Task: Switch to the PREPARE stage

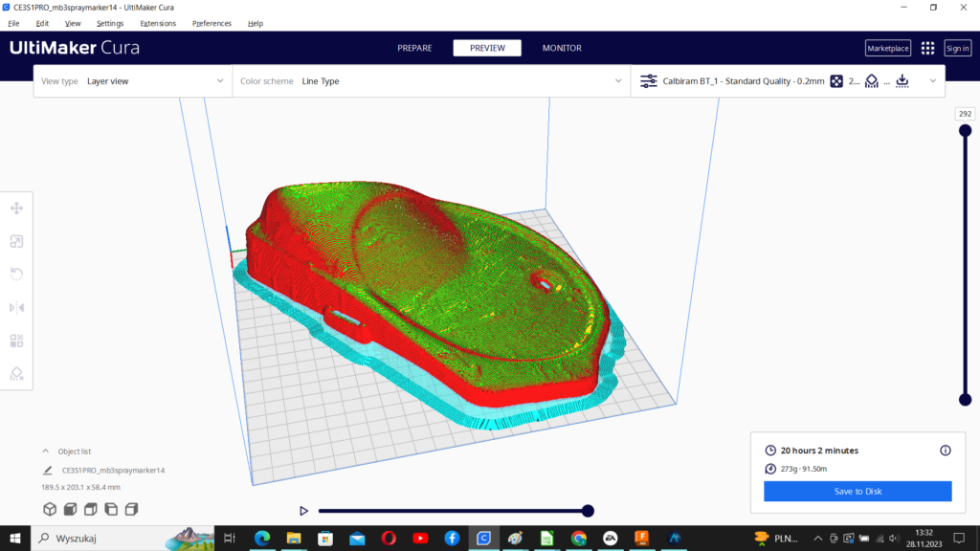Action: pyautogui.click(x=414, y=48)
